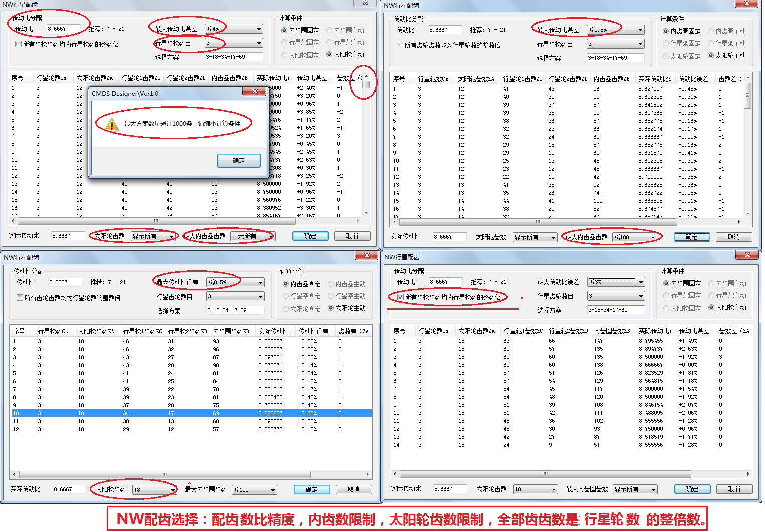Click 确定 at bottom of top-left window

click(310, 236)
